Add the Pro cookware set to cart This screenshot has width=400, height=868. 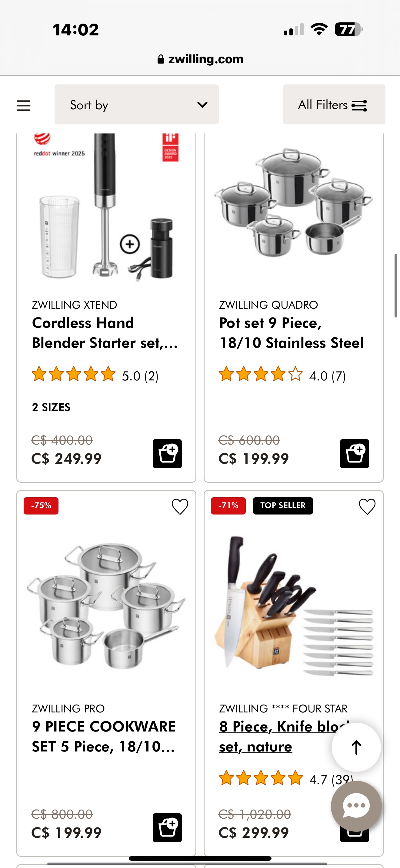coord(168,828)
